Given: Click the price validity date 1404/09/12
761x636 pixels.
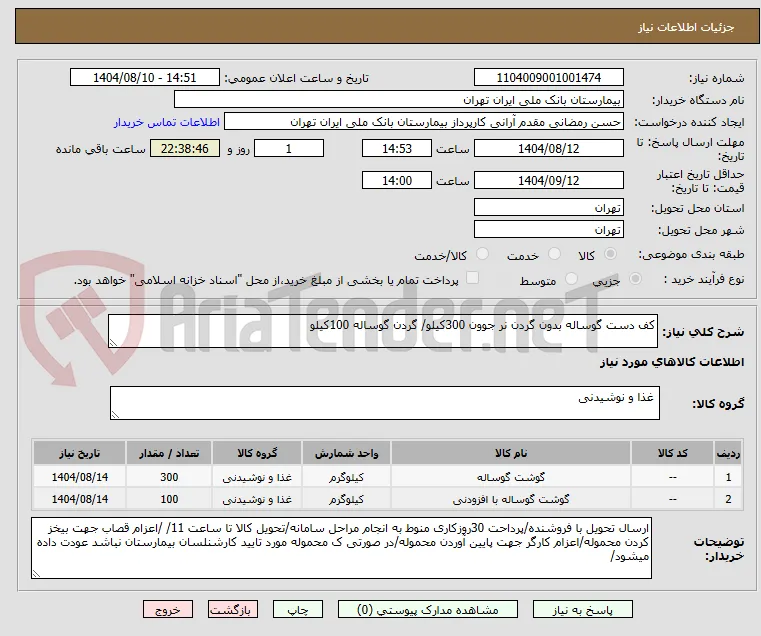Looking at the screenshot, I should click(x=548, y=180).
